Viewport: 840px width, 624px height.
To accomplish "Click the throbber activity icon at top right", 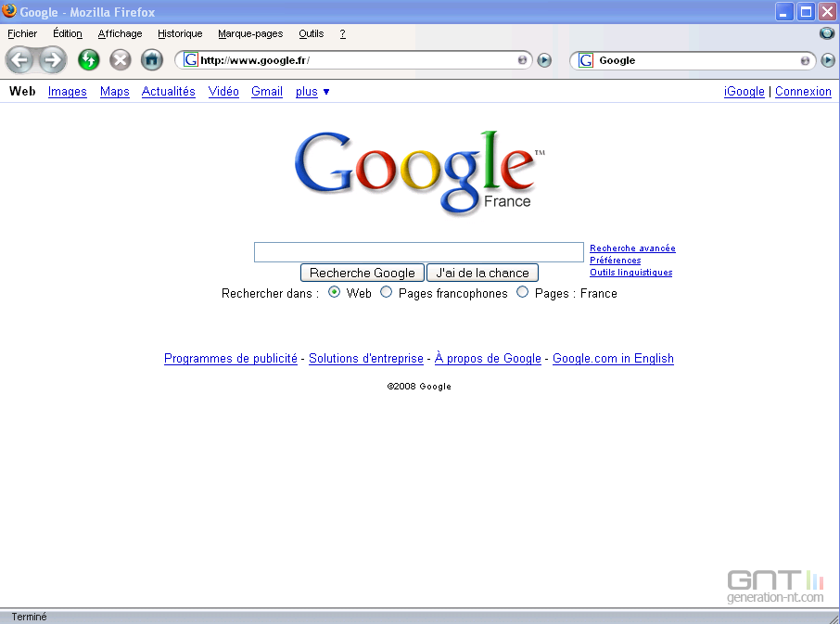I will pyautogui.click(x=827, y=33).
